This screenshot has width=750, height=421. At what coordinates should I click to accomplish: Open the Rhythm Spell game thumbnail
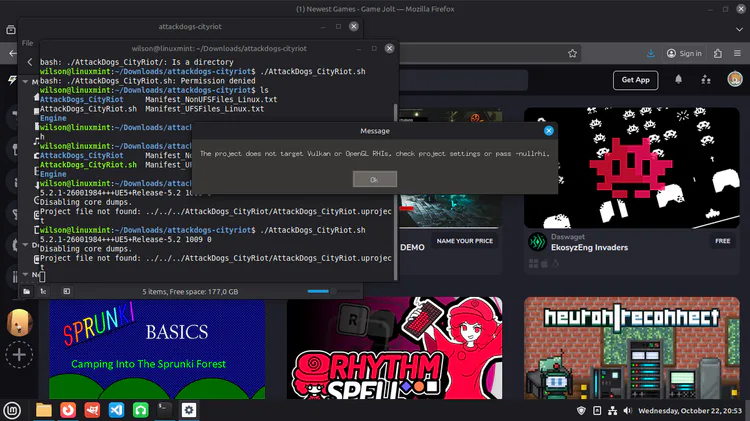395,348
